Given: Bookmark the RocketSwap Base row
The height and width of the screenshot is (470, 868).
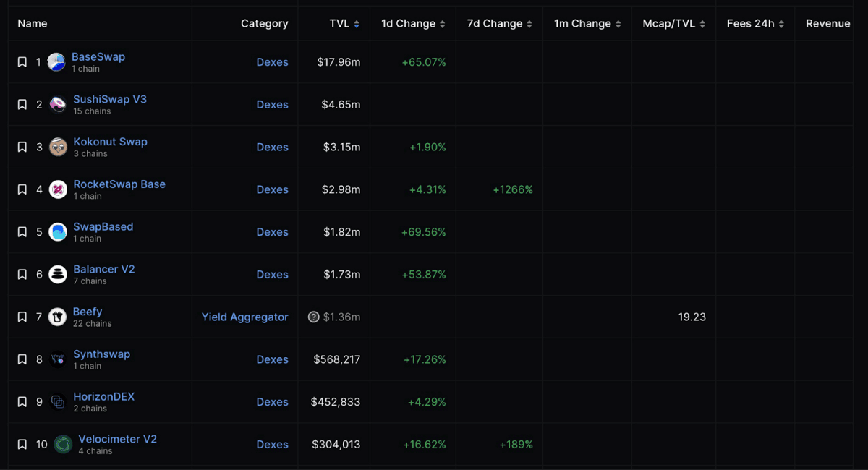Looking at the screenshot, I should (22, 189).
